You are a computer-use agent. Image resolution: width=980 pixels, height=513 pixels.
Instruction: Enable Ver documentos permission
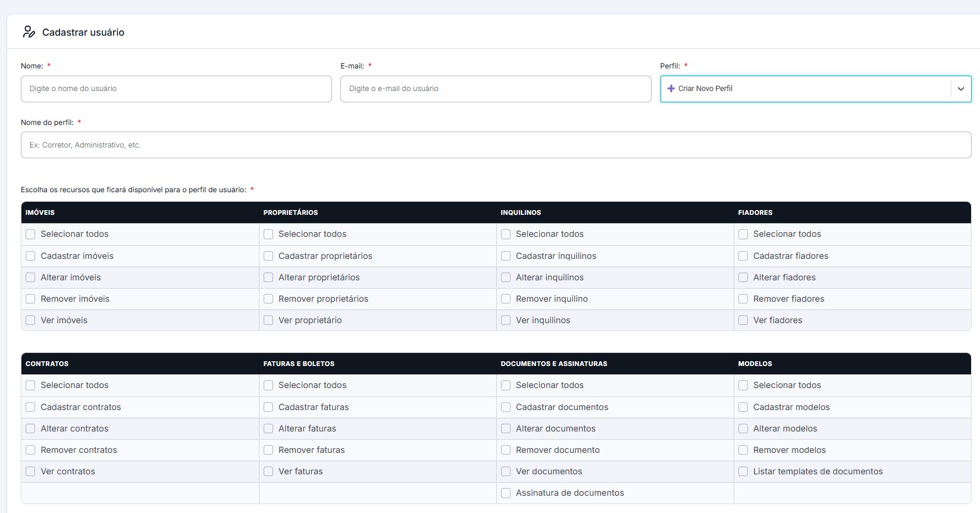pos(506,471)
